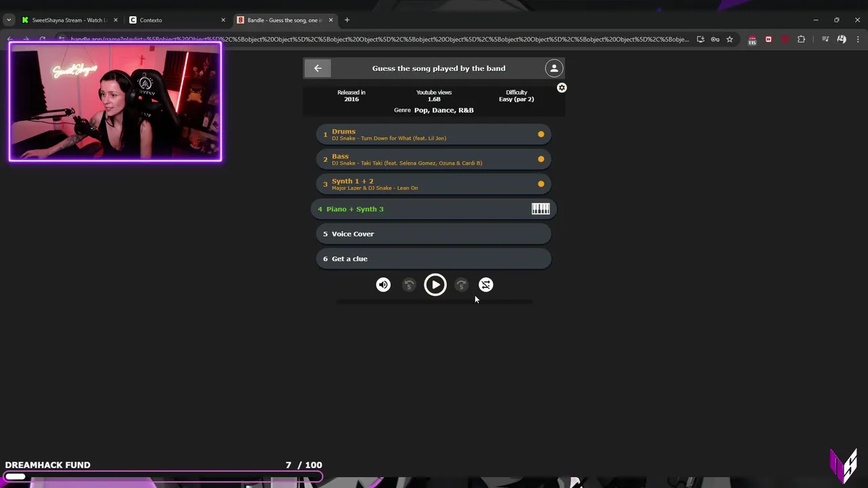Open the user profile icon in Bandle header

pyautogui.click(x=554, y=68)
